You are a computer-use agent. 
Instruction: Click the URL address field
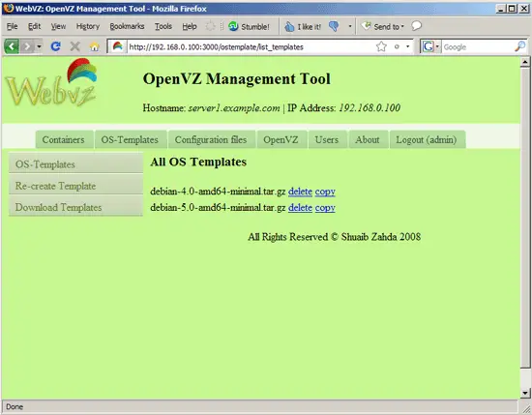pos(251,46)
